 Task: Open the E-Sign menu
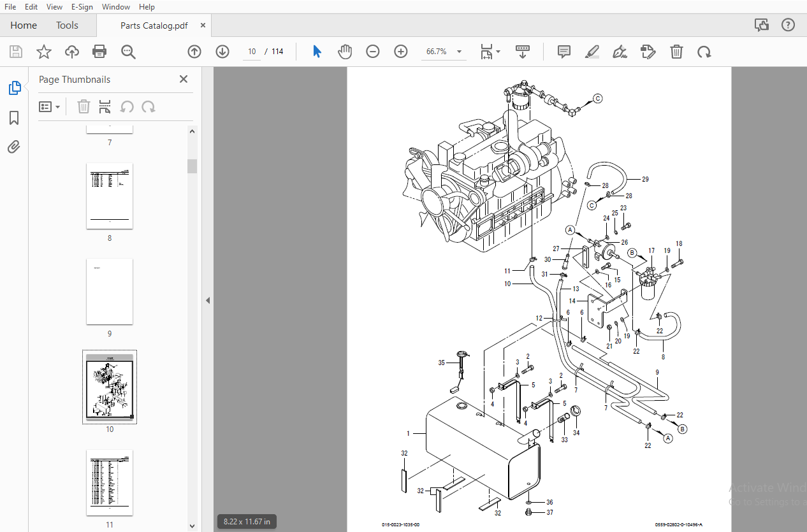point(82,6)
